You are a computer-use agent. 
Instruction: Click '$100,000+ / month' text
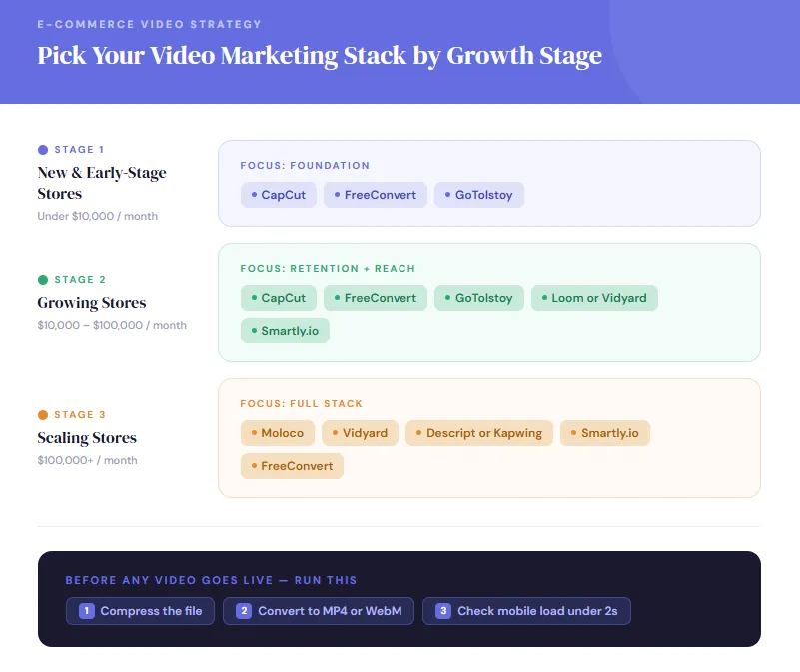coord(87,460)
